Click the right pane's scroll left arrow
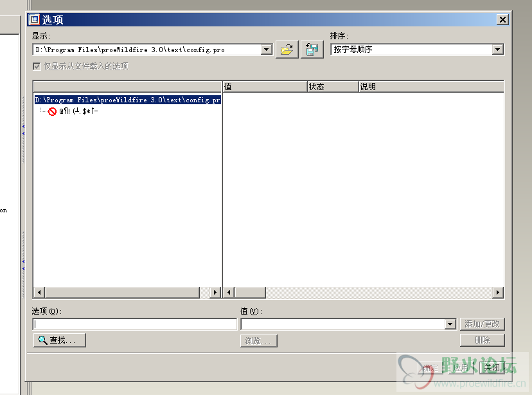This screenshot has height=395, width=532. click(x=229, y=293)
